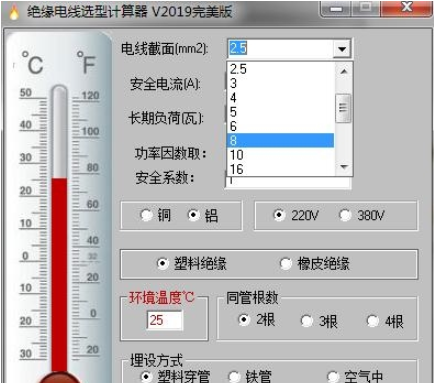Click the list scrollbar up arrow
Image resolution: width=434 pixels, height=383 pixels.
pyautogui.click(x=343, y=71)
